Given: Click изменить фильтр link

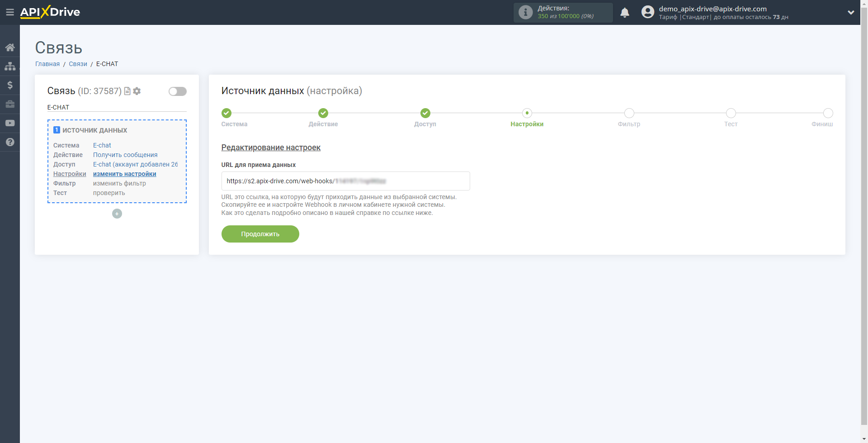Looking at the screenshot, I should [x=119, y=183].
